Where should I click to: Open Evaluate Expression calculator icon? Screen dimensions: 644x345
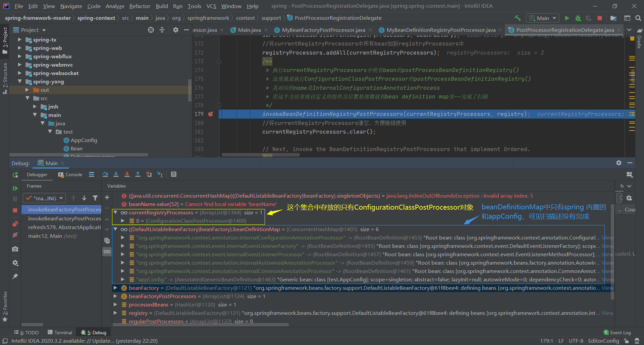tap(174, 174)
